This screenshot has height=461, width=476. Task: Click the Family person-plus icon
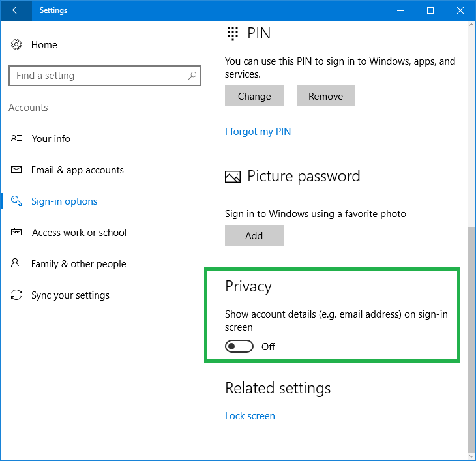16,263
